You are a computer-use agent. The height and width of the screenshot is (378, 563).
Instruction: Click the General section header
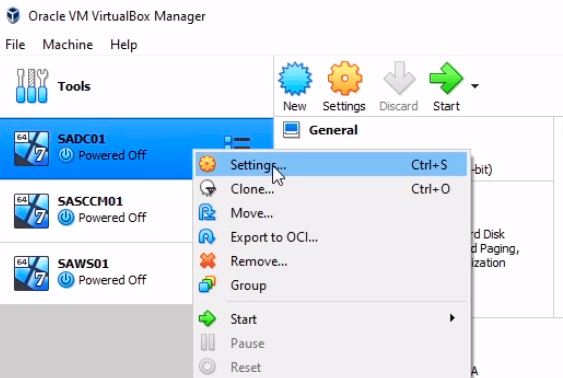(x=333, y=130)
